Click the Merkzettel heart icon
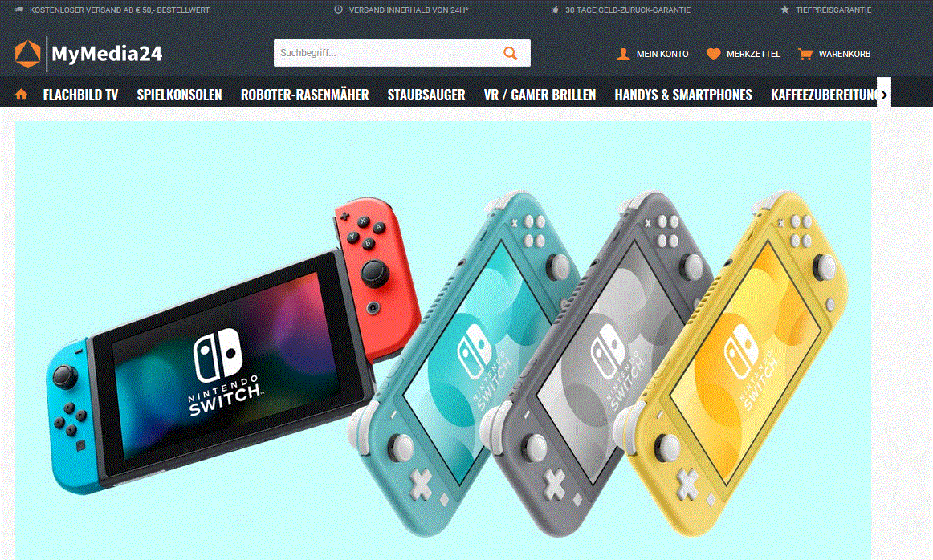 (713, 54)
